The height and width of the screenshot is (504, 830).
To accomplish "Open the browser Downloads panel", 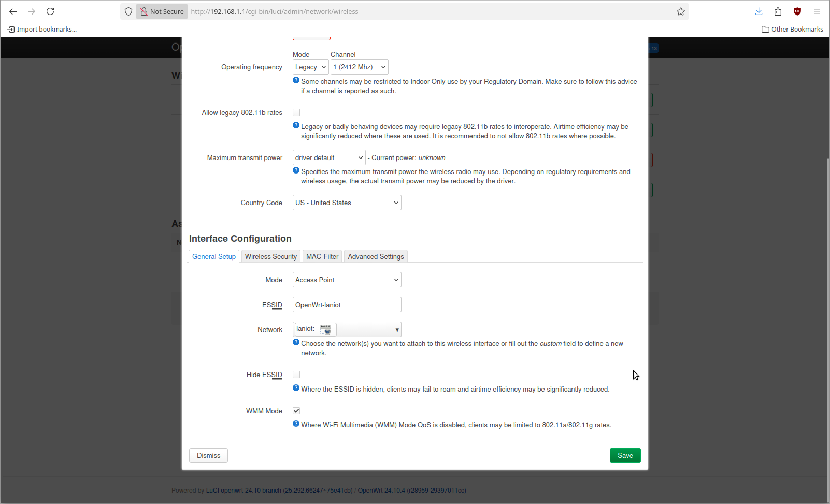I will pyautogui.click(x=759, y=11).
